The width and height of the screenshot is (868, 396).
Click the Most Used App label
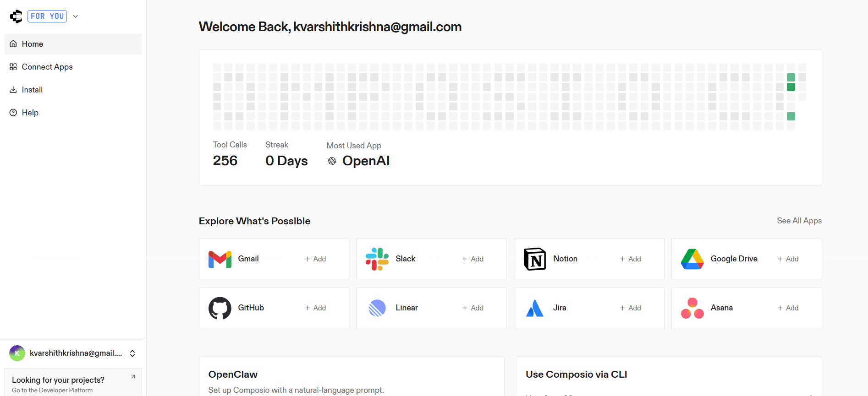pos(354,146)
